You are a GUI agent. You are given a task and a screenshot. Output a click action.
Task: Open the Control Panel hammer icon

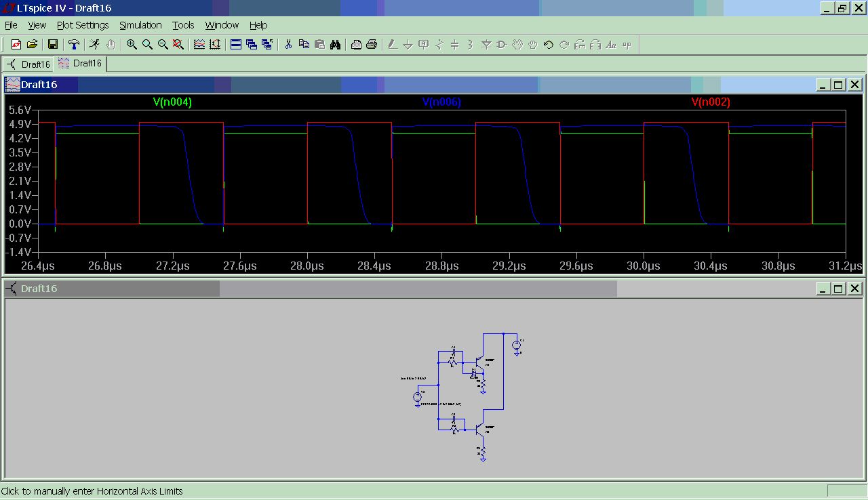pos(73,45)
